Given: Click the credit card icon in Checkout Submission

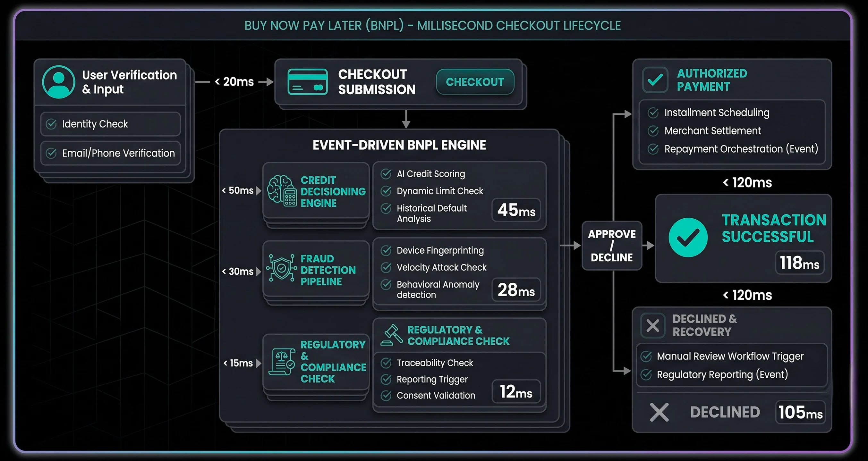Looking at the screenshot, I should [307, 82].
